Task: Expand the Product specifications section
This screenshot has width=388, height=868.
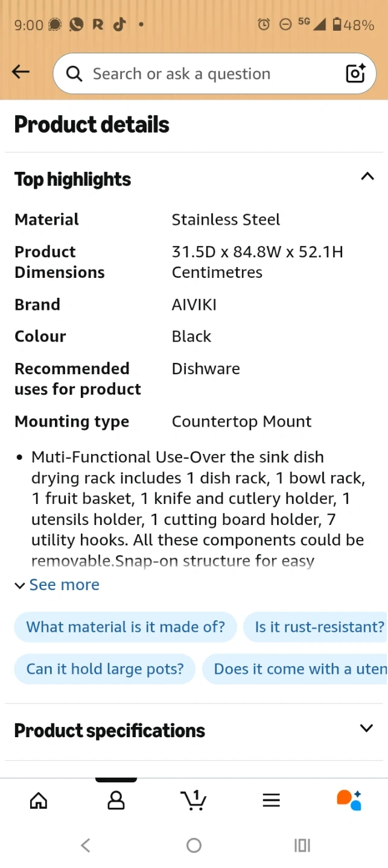Action: [366, 728]
